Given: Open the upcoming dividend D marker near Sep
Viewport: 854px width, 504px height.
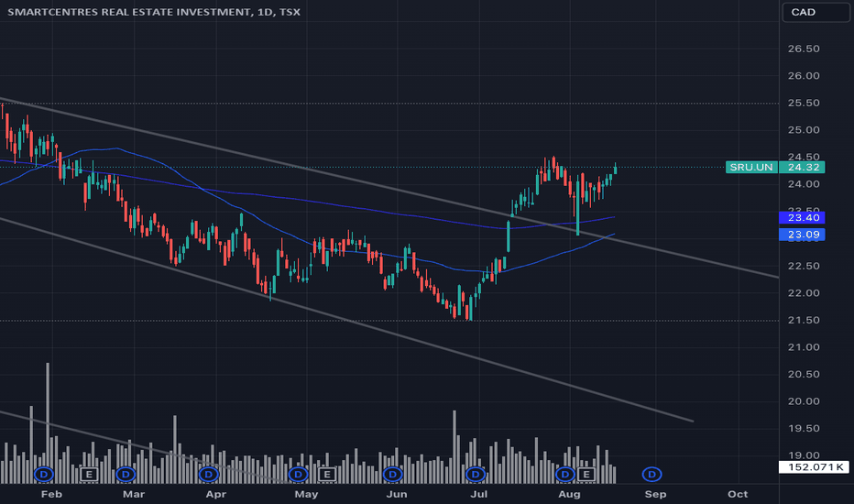Looking at the screenshot, I should click(x=651, y=475).
